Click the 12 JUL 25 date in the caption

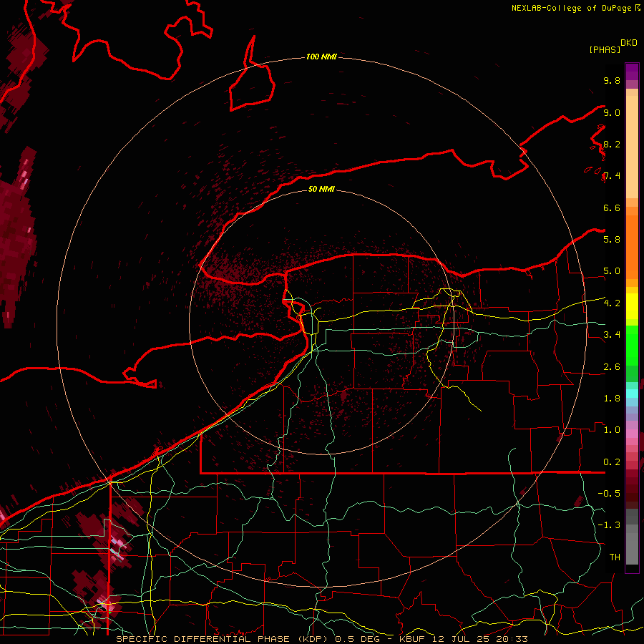[461, 639]
